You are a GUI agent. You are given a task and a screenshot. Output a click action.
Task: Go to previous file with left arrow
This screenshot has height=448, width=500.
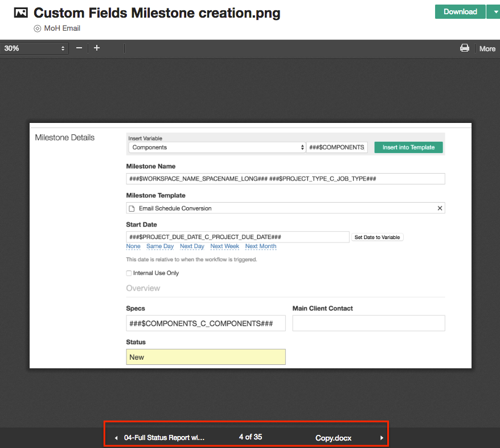coord(116,438)
